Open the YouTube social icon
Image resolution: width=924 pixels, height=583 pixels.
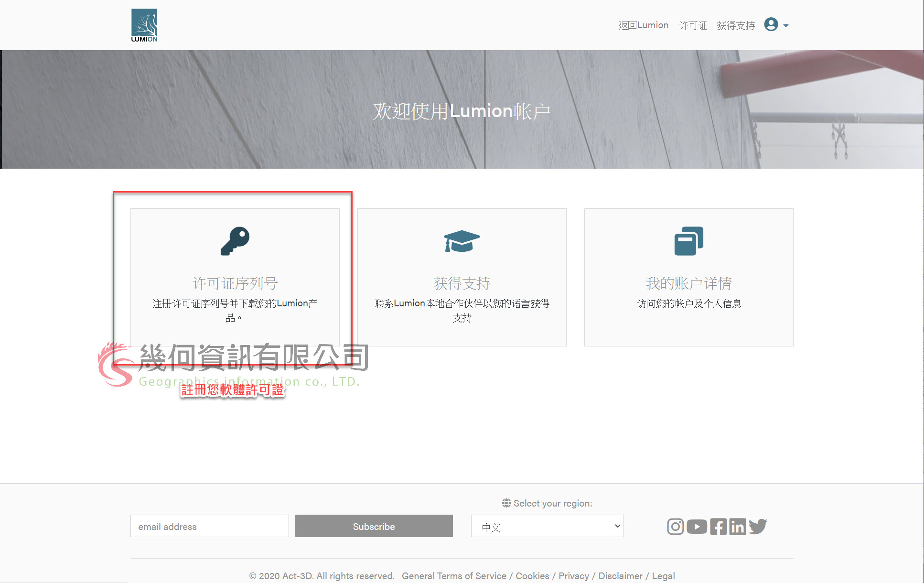pyautogui.click(x=697, y=527)
